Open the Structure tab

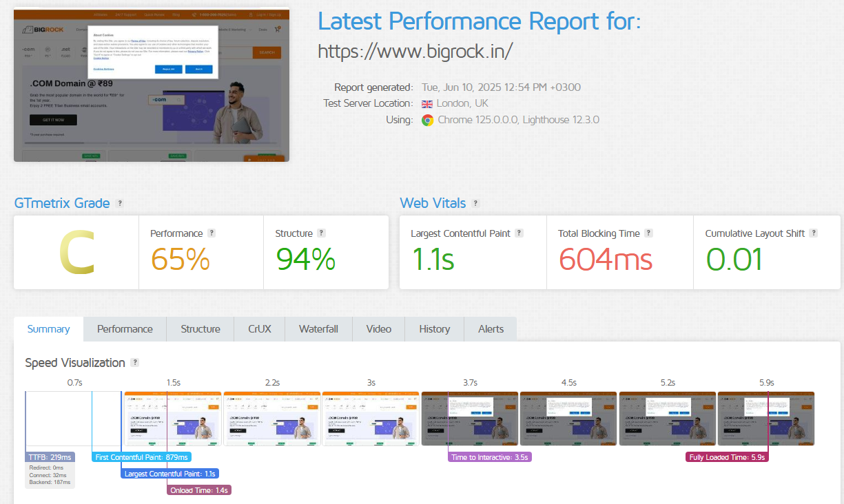pyautogui.click(x=200, y=329)
